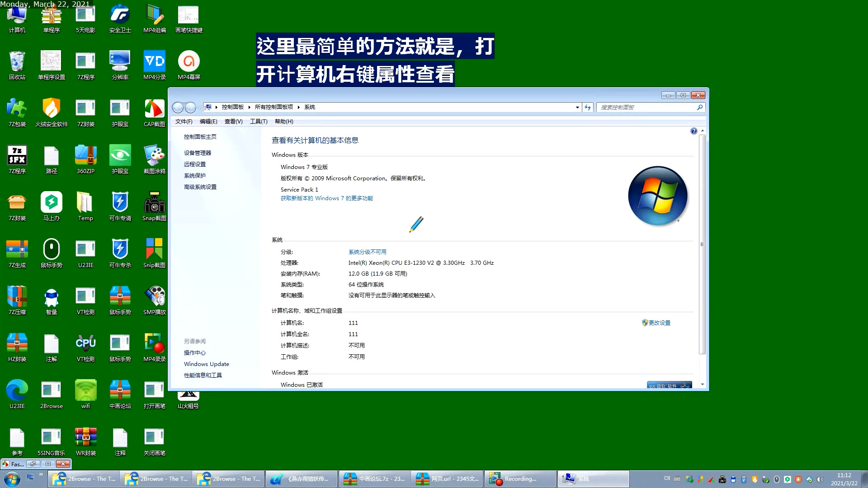
Task: Click the wifi desktop icon
Action: click(85, 394)
